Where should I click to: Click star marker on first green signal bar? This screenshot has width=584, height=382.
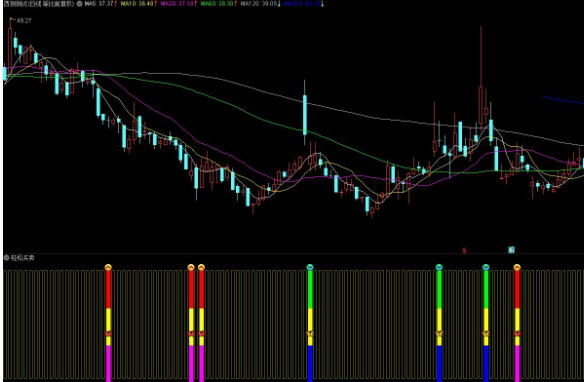(x=310, y=334)
